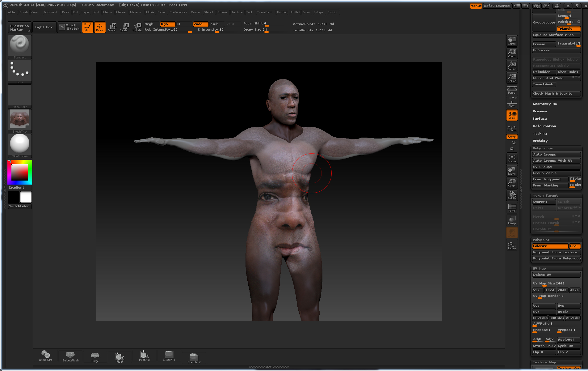
Task: Click the PolyF wireframe icon
Action: [x=512, y=208]
